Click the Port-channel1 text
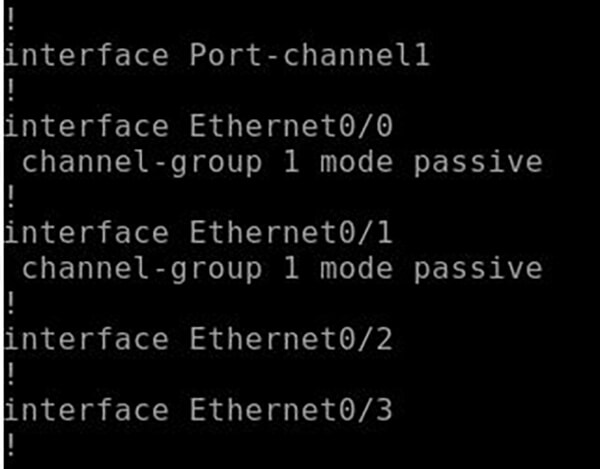The width and height of the screenshot is (600, 469). [310, 55]
